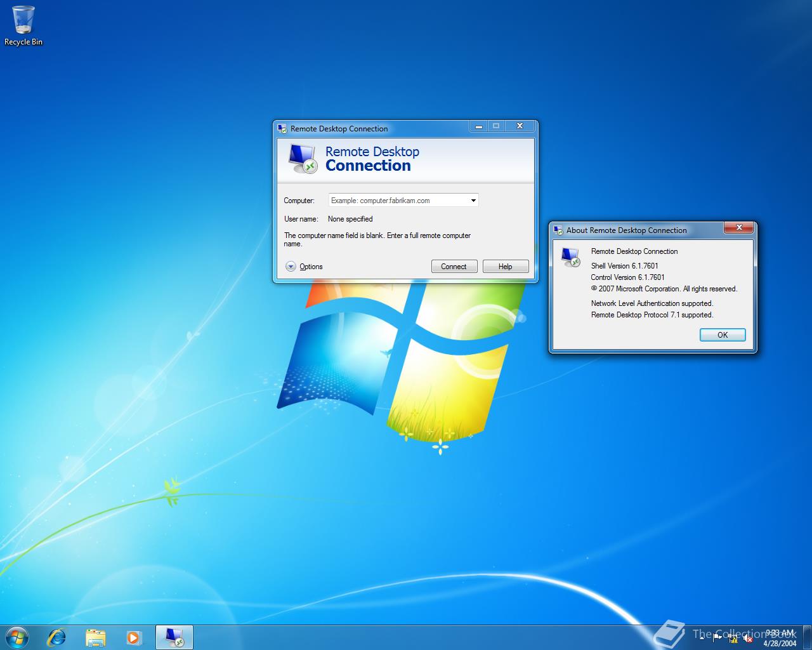Open the Action Center flag tray icon

[717, 638]
